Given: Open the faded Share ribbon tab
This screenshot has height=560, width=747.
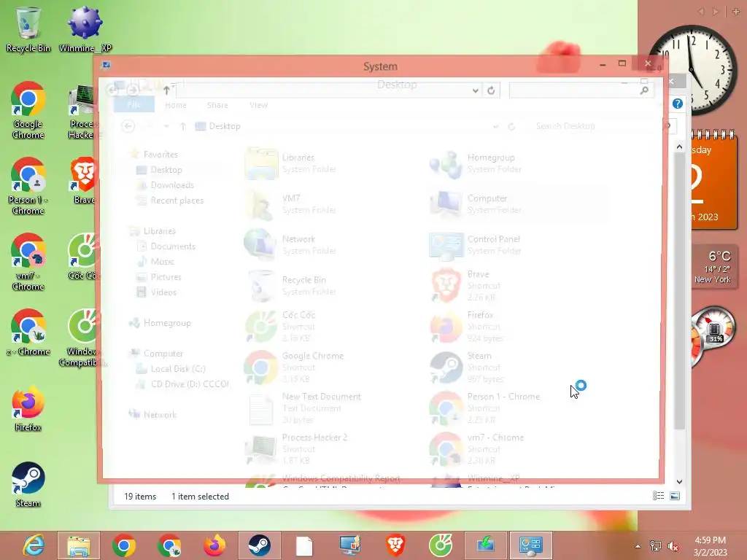Looking at the screenshot, I should tap(217, 105).
